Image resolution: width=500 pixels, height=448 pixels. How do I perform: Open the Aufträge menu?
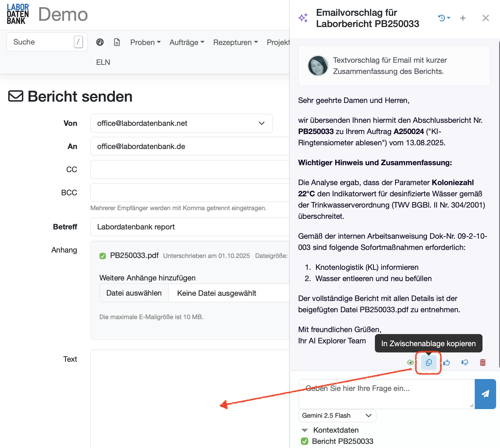click(187, 42)
